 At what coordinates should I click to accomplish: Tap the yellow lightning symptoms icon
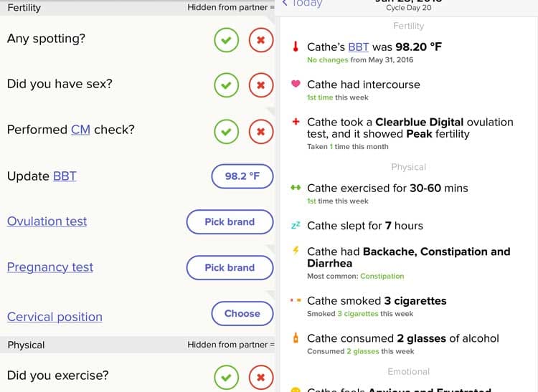click(x=296, y=251)
